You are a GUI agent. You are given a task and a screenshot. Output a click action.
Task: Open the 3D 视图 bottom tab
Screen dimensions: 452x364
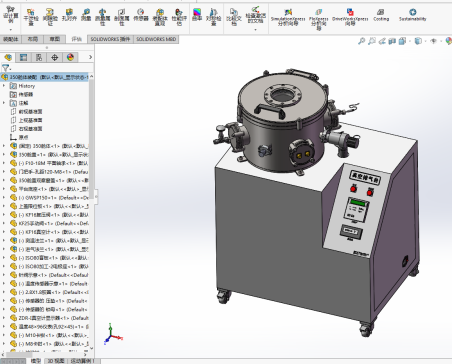click(x=56, y=361)
